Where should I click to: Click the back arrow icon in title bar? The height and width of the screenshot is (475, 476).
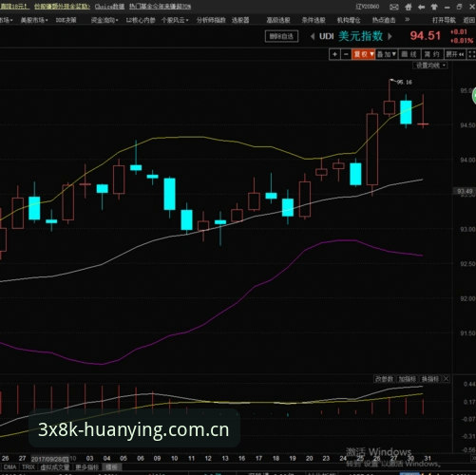[421, 7]
